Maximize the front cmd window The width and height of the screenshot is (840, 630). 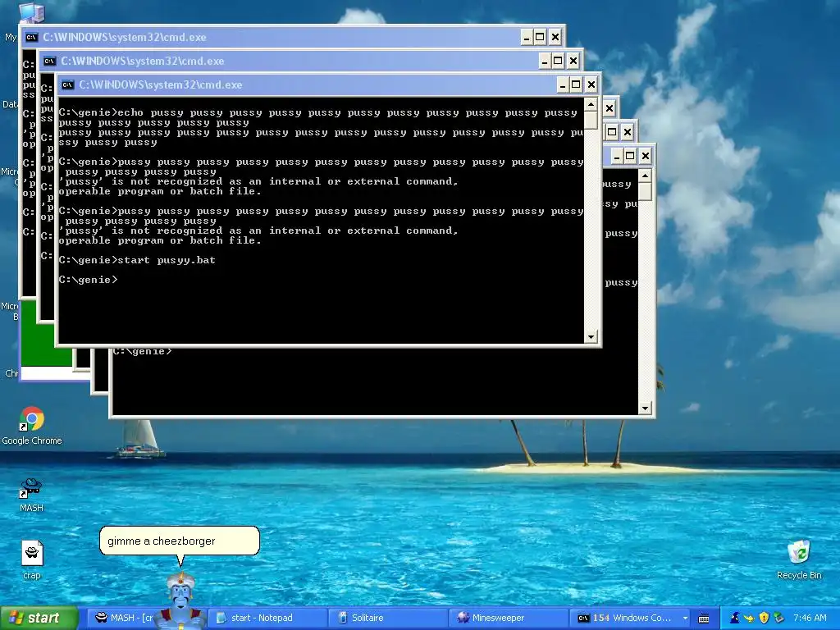576,84
